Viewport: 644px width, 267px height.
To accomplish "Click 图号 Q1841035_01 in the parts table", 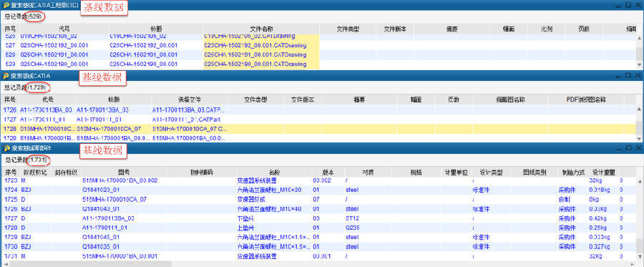I will 101,246.
